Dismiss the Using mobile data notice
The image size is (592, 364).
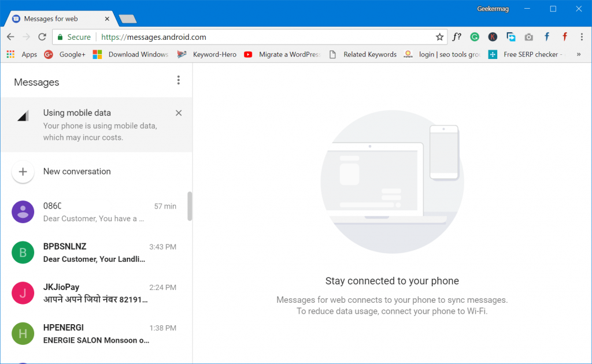point(179,113)
